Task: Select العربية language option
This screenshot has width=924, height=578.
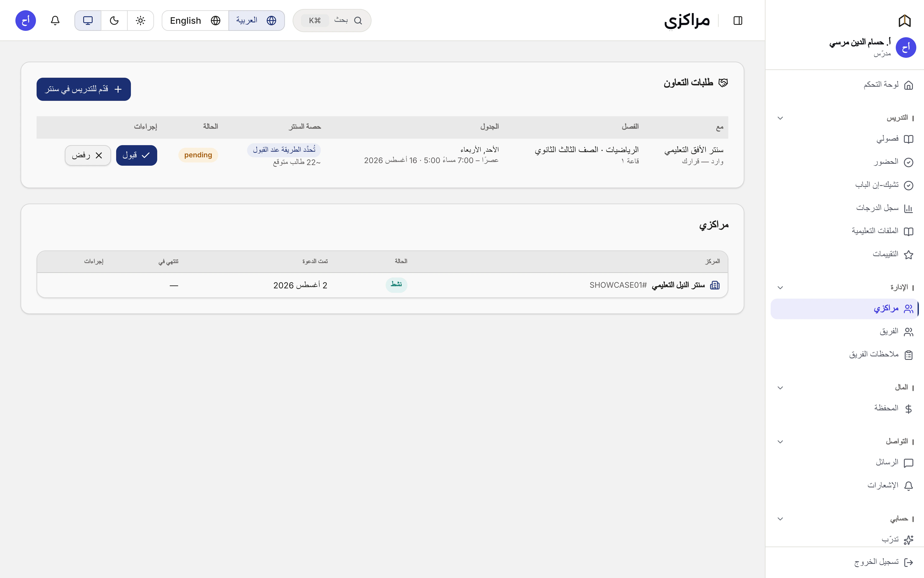Action: [257, 21]
